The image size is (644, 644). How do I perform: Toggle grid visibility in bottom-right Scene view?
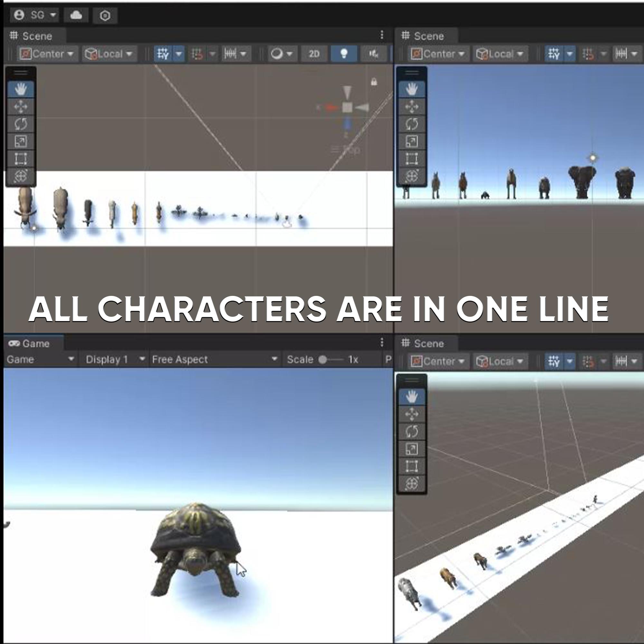(x=554, y=361)
